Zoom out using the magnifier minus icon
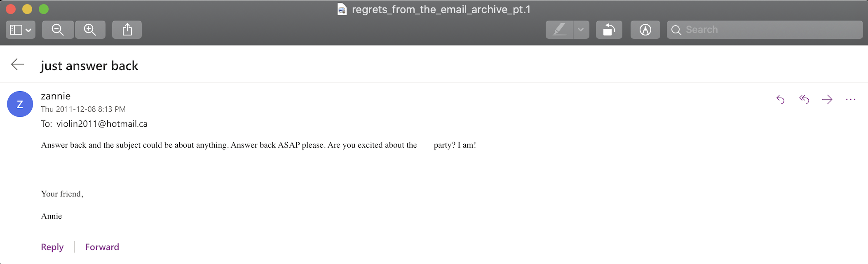Image resolution: width=868 pixels, height=264 pixels. coord(58,30)
